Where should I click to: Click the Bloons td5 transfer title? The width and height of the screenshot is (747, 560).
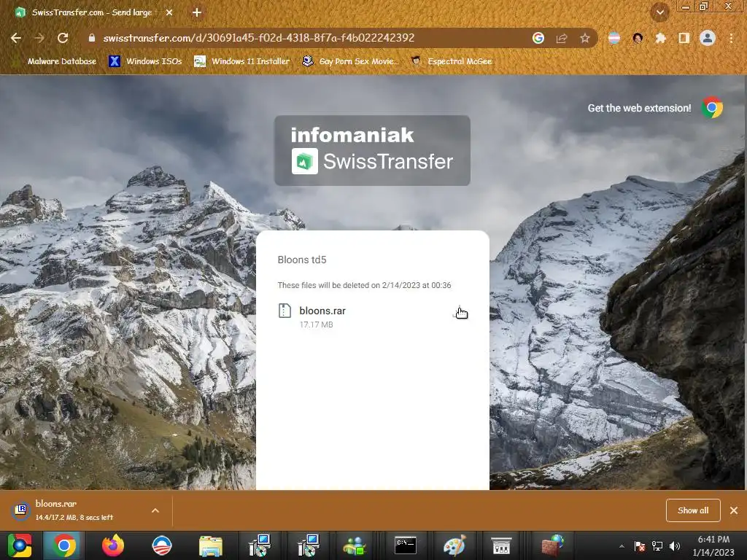302,260
